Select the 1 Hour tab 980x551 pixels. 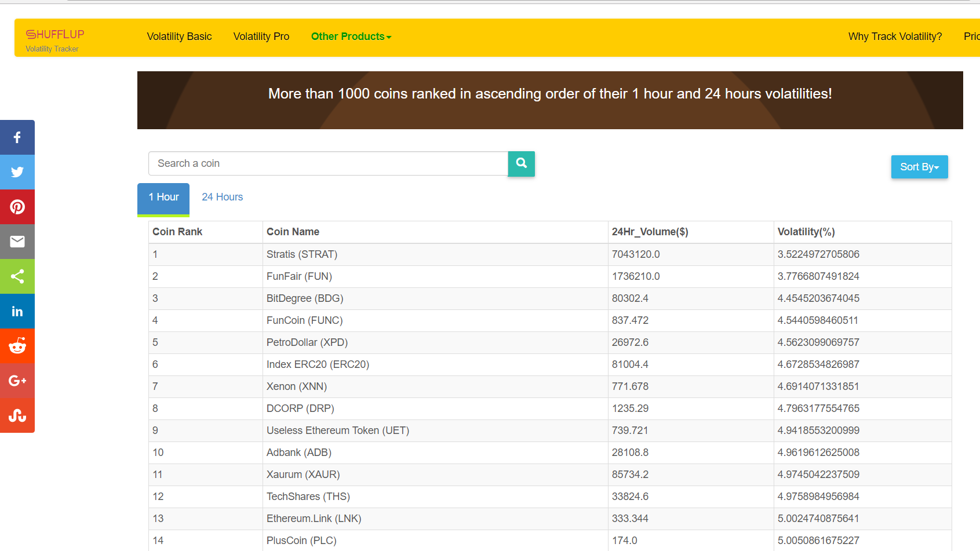(163, 198)
